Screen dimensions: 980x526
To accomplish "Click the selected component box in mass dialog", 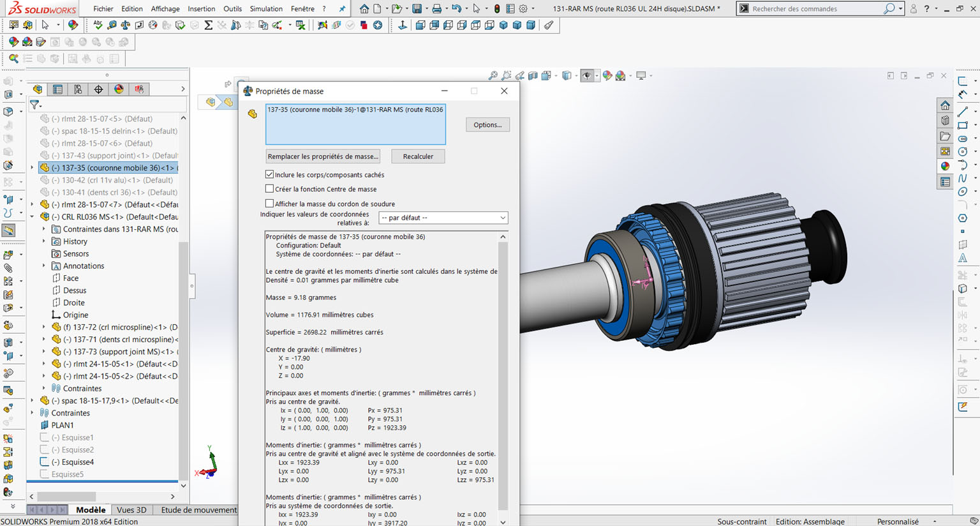I will (355, 124).
